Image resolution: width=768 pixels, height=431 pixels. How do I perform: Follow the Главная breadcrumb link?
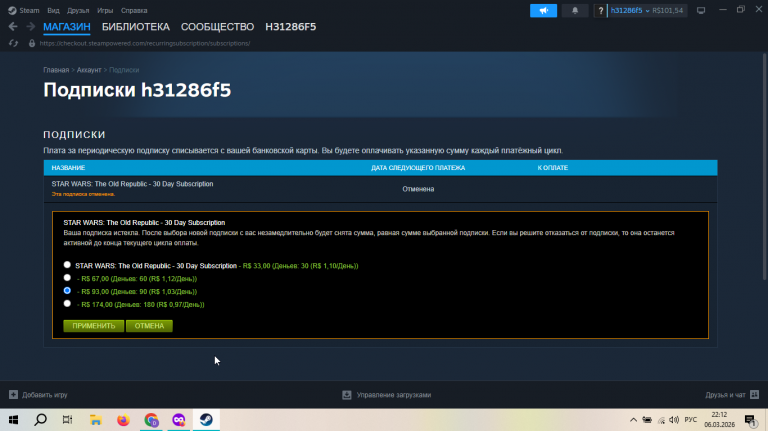click(56, 70)
